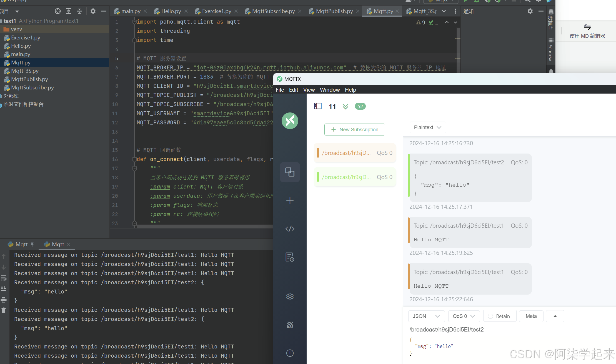Open the MQTTX Script code icon

290,229
